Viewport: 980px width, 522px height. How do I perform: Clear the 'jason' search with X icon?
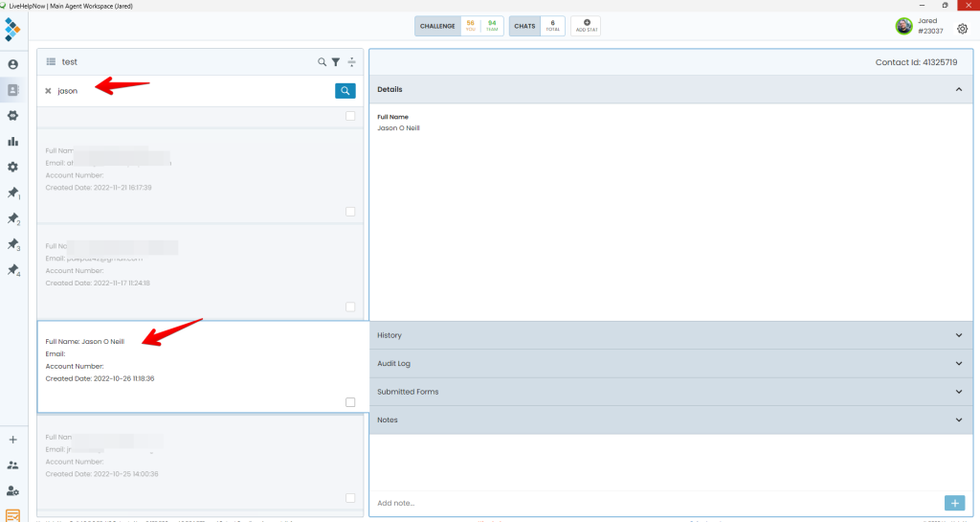[48, 91]
